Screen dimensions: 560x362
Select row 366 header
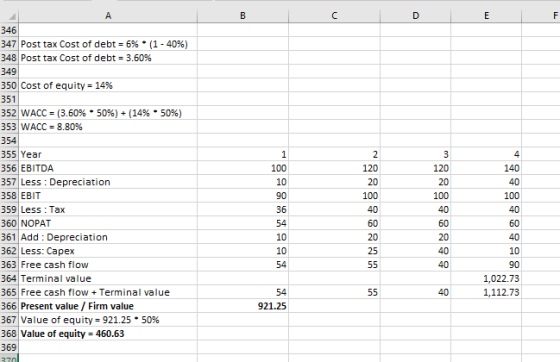click(x=9, y=306)
